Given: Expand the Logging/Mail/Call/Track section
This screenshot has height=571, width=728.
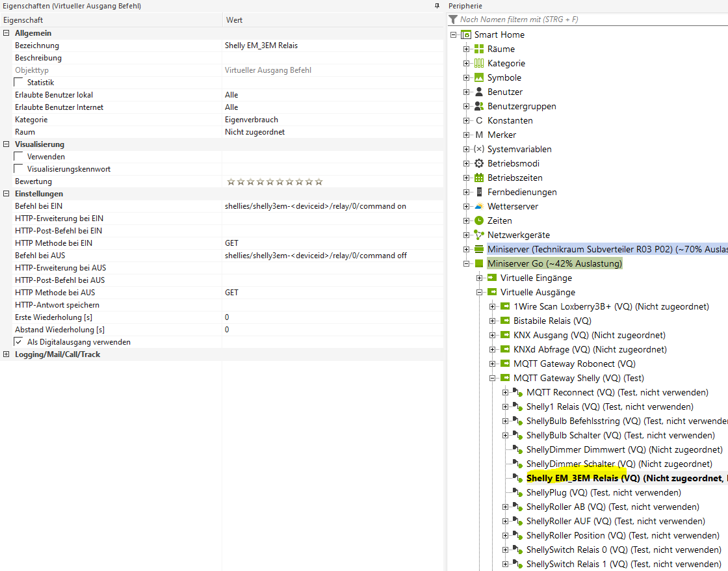Looking at the screenshot, I should point(6,354).
